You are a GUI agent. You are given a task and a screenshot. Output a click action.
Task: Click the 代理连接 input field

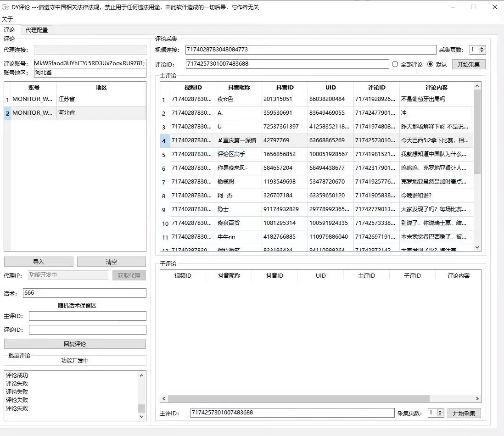tap(90, 50)
